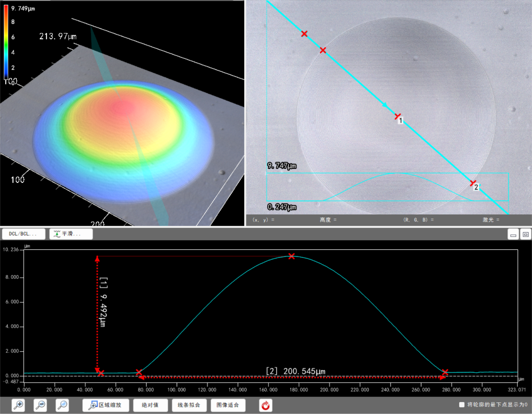Click the plain magnifier reset-zoom icon
Screen dimensions: 532x414
[62, 405]
